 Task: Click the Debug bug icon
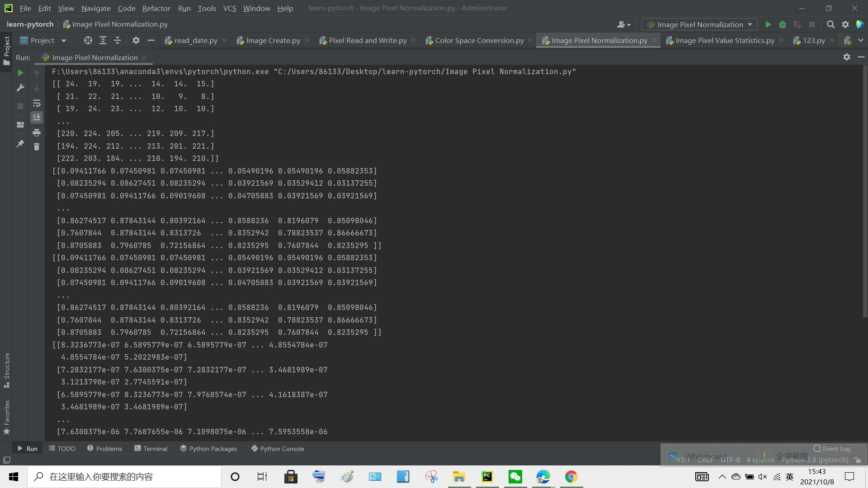tap(783, 24)
